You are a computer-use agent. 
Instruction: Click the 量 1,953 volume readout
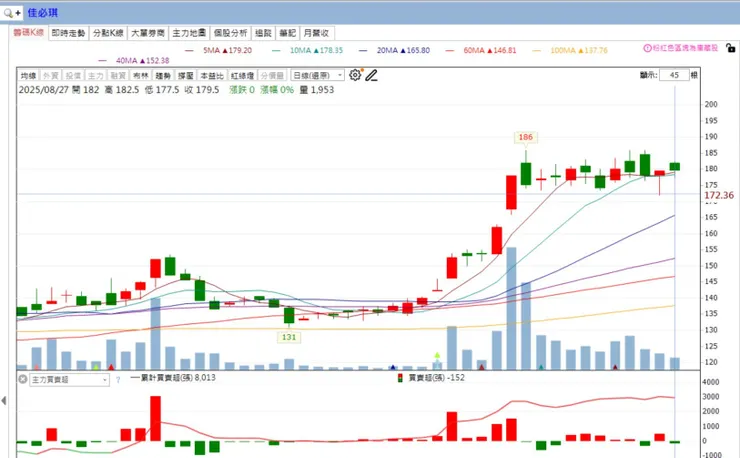tap(317, 90)
